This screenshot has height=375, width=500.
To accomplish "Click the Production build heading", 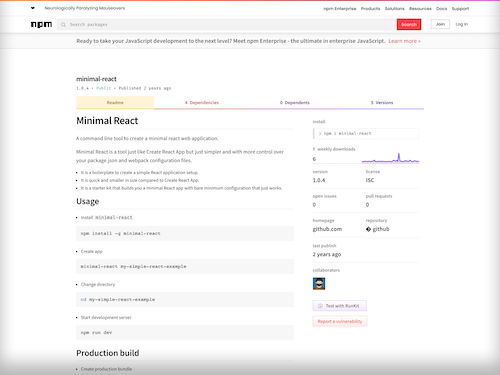I will coord(108,353).
